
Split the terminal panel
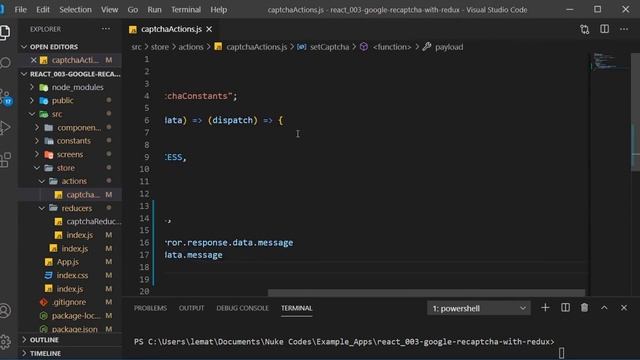click(x=565, y=308)
